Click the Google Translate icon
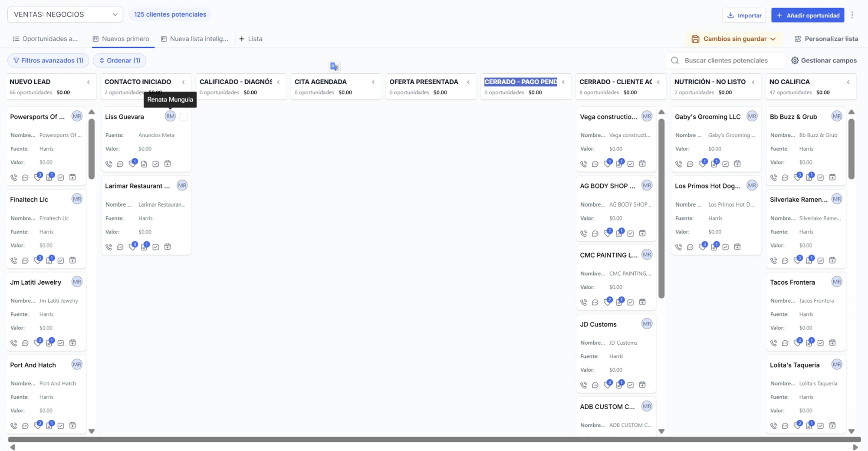Viewport: 868px width, 451px height. coord(334,66)
